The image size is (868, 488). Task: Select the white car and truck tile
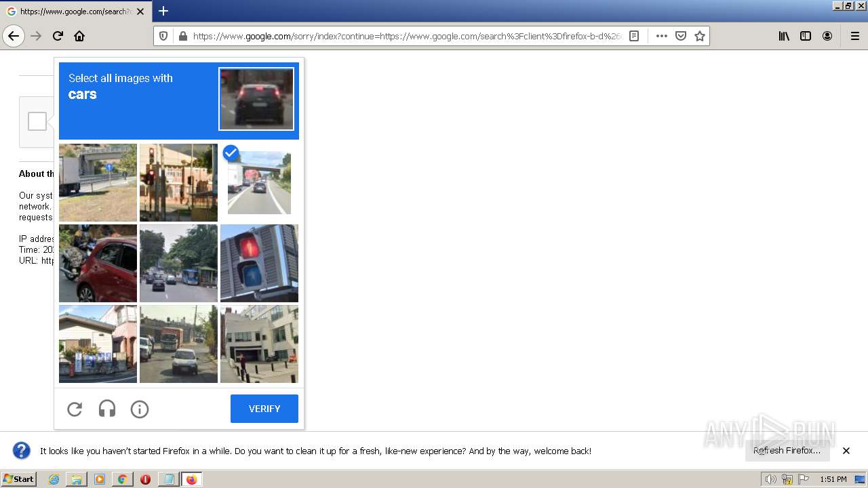(x=178, y=344)
